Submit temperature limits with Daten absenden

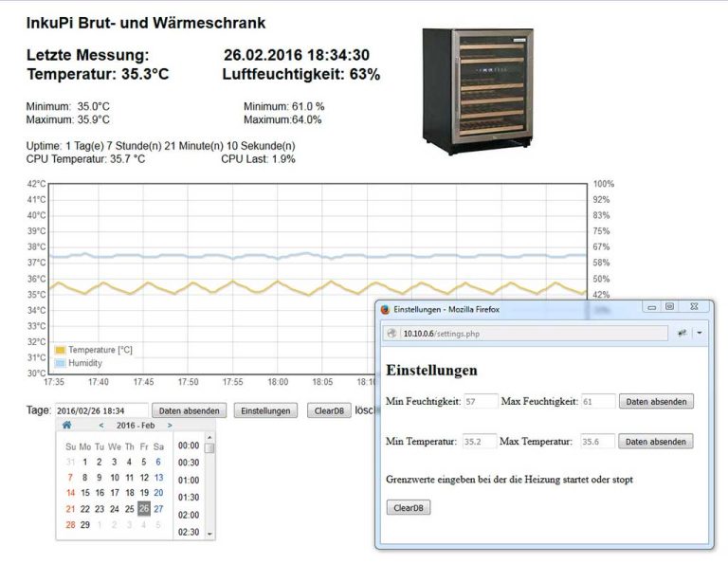pos(656,442)
